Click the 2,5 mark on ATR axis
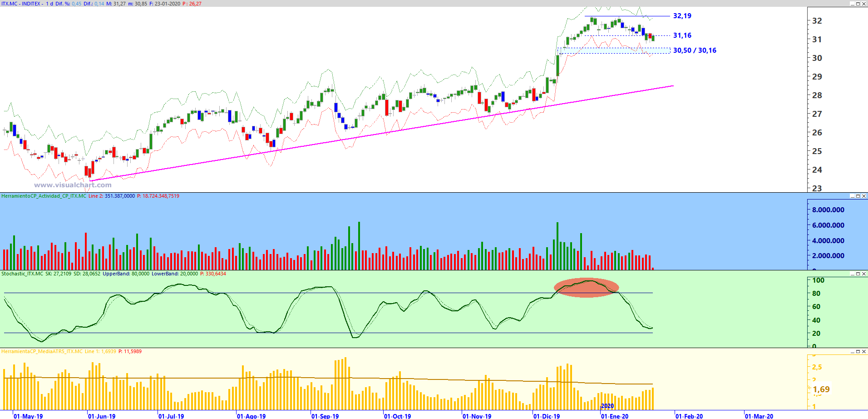The height and width of the screenshot is (419, 868). click(x=817, y=367)
